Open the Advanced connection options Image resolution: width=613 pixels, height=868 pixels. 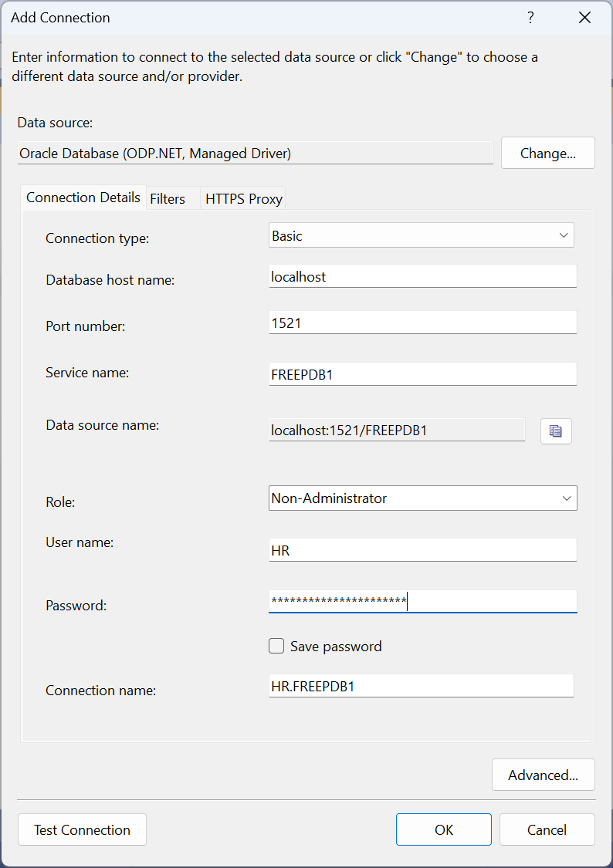544,775
